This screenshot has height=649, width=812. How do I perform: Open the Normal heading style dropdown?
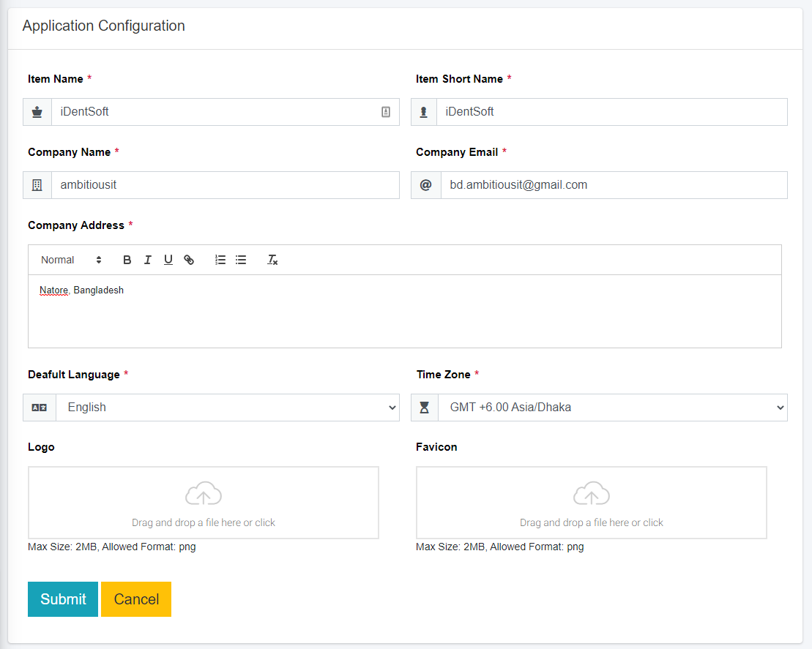71,260
